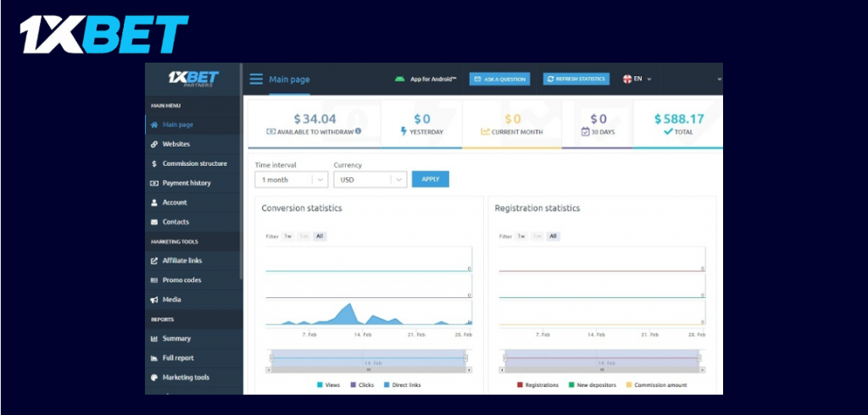Viewport: 868px width, 415px height.
Task: Open Payment history in the sidebar
Action: (186, 183)
